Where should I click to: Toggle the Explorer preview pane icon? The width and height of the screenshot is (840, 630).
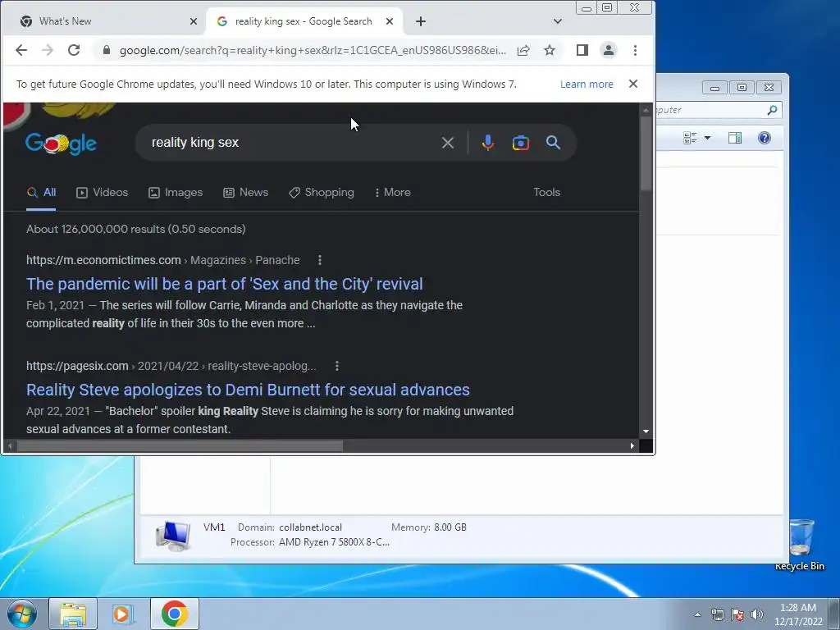point(735,138)
